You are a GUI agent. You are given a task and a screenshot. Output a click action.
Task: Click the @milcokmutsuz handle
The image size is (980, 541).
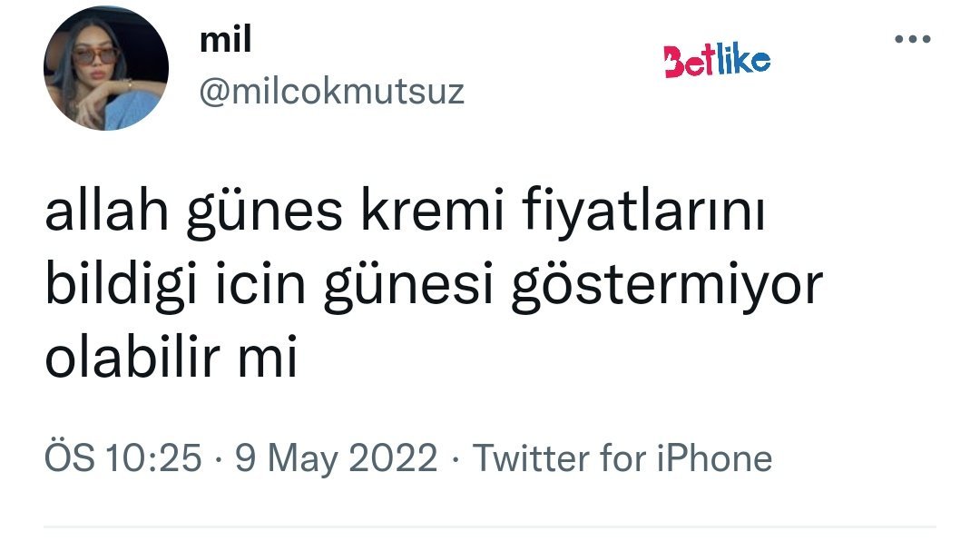(331, 92)
